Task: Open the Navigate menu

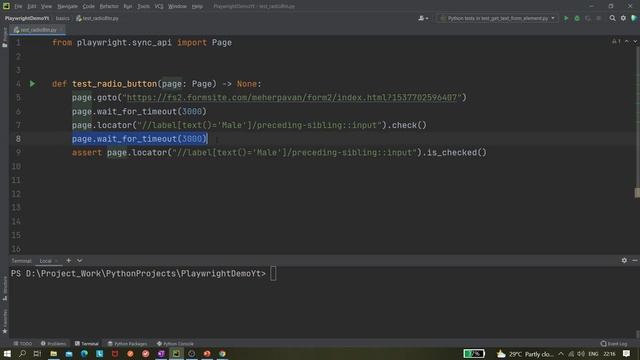Action: pos(67,6)
